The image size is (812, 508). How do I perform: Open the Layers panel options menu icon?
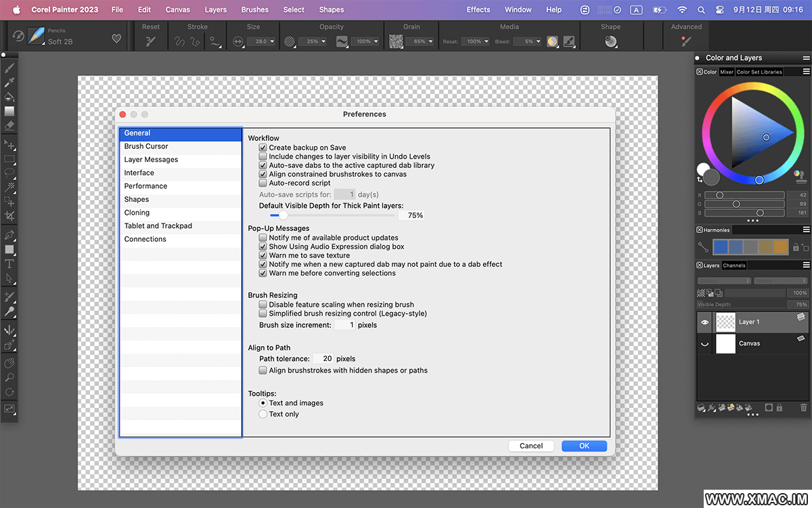click(806, 265)
